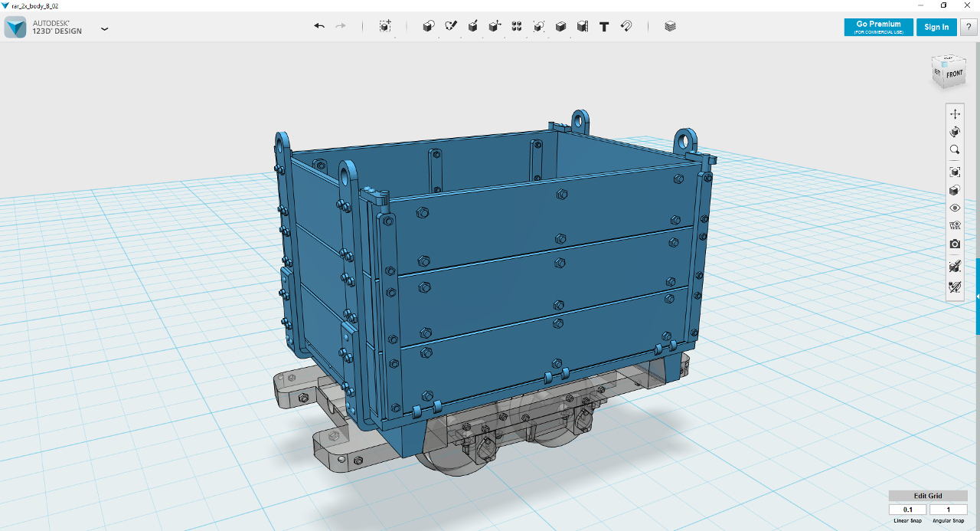Image resolution: width=980 pixels, height=531 pixels.
Task: Open the Construct tool menu
Action: [473, 26]
